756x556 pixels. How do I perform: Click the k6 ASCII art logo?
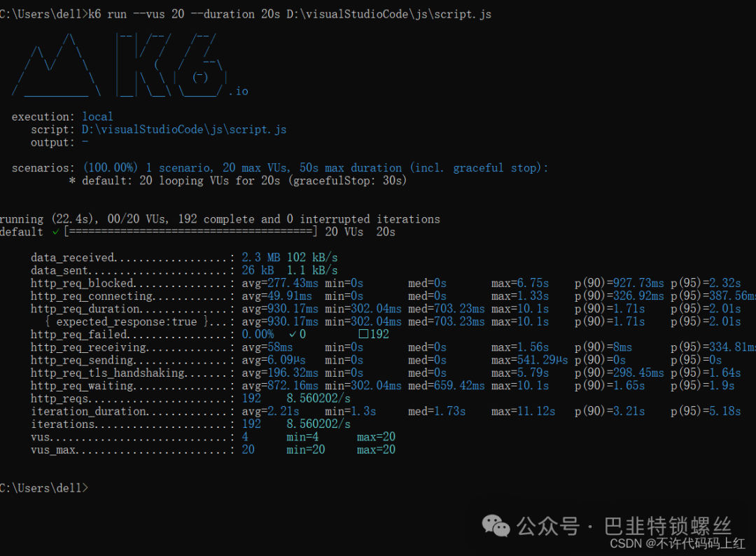[130, 65]
